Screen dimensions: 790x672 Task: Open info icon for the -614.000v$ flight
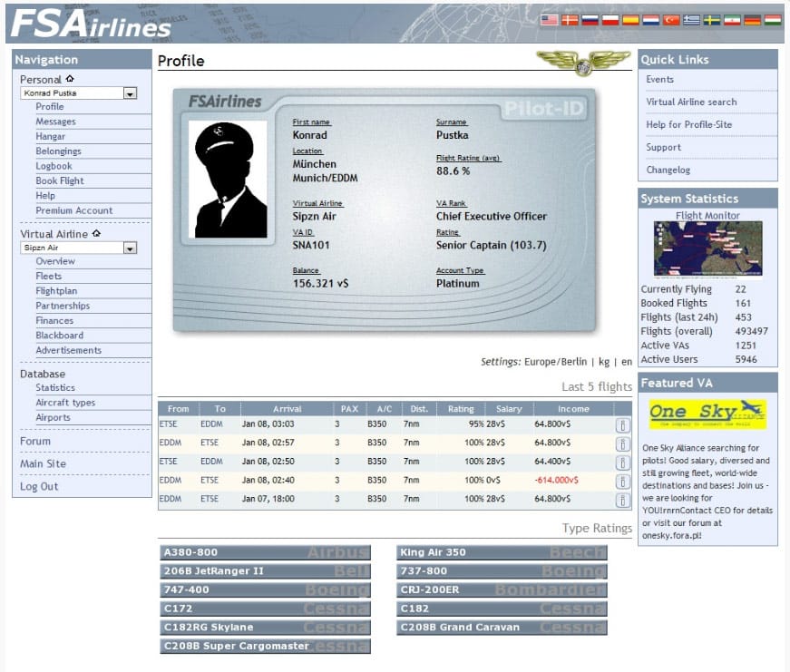click(x=622, y=481)
